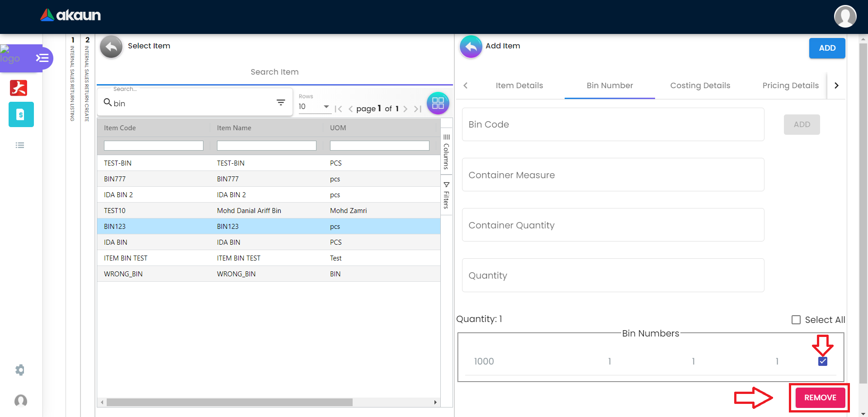Expand the Filters side panel

[x=446, y=195]
